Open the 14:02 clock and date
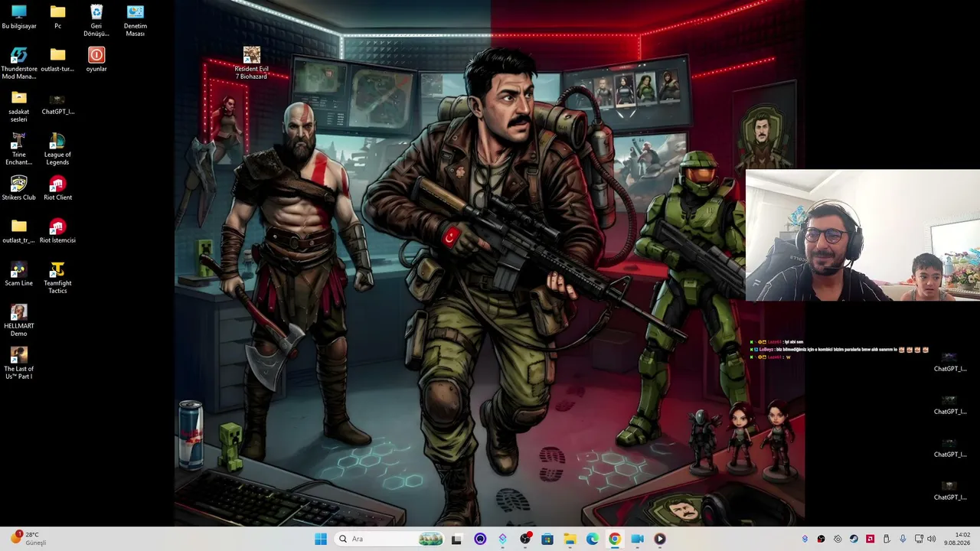 (957, 539)
